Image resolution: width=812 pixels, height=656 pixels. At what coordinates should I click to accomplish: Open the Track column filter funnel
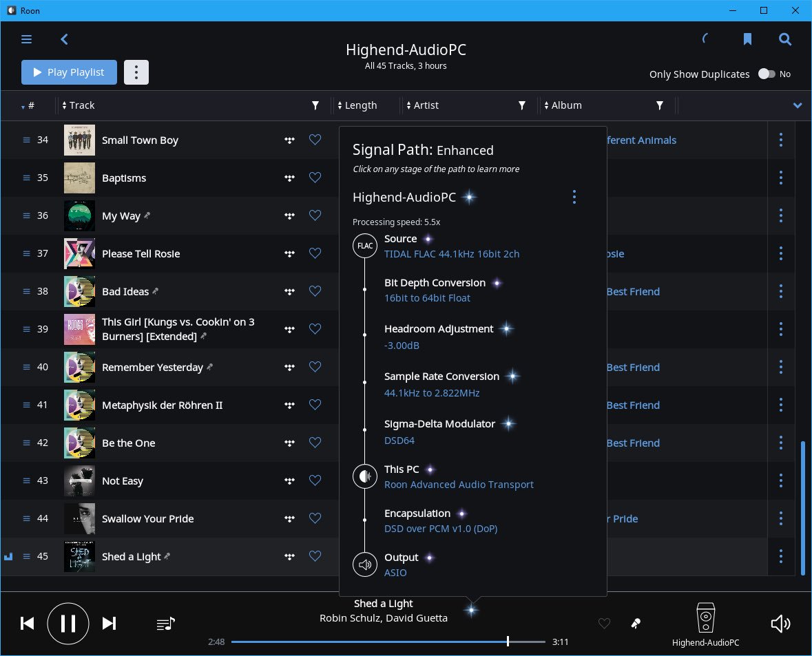coord(315,105)
